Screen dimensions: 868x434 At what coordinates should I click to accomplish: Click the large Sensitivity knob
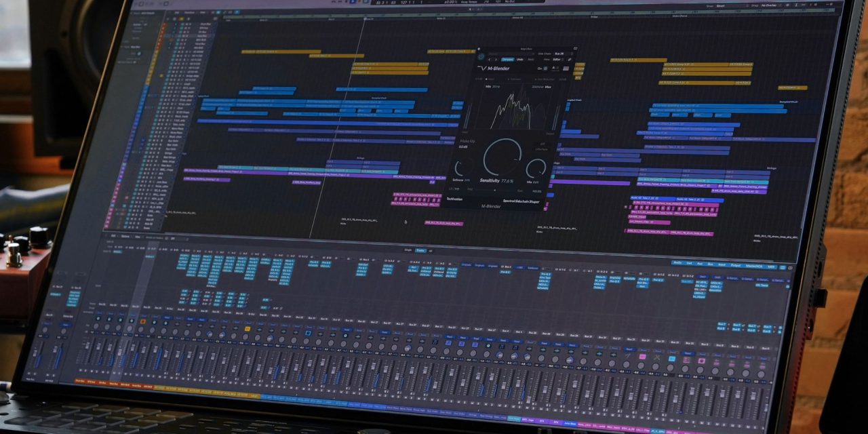502,157
